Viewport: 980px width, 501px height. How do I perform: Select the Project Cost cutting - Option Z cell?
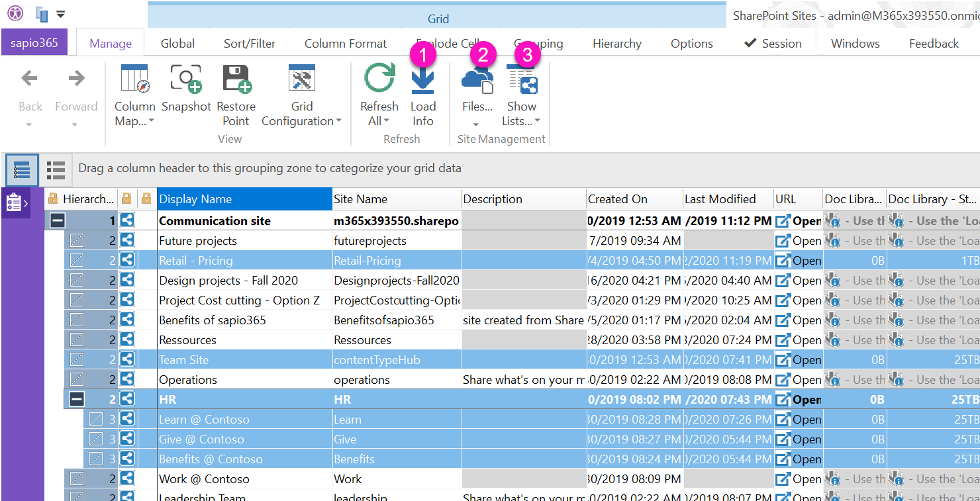(244, 300)
